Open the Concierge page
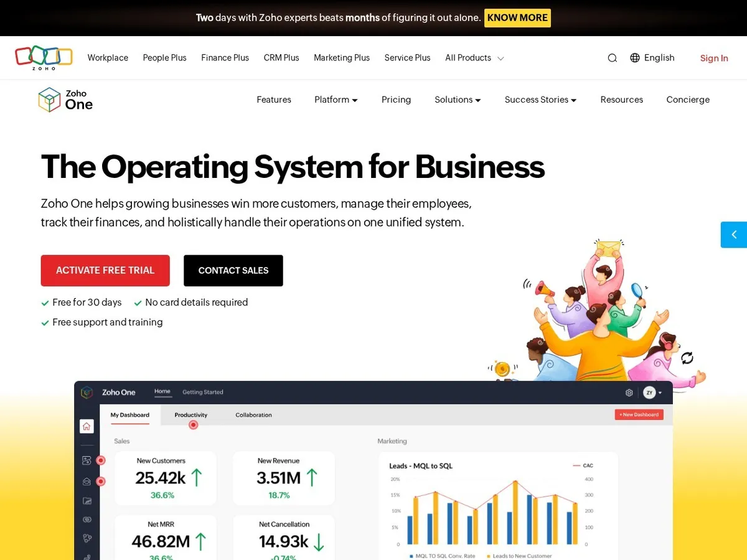The image size is (747, 560). pyautogui.click(x=688, y=100)
